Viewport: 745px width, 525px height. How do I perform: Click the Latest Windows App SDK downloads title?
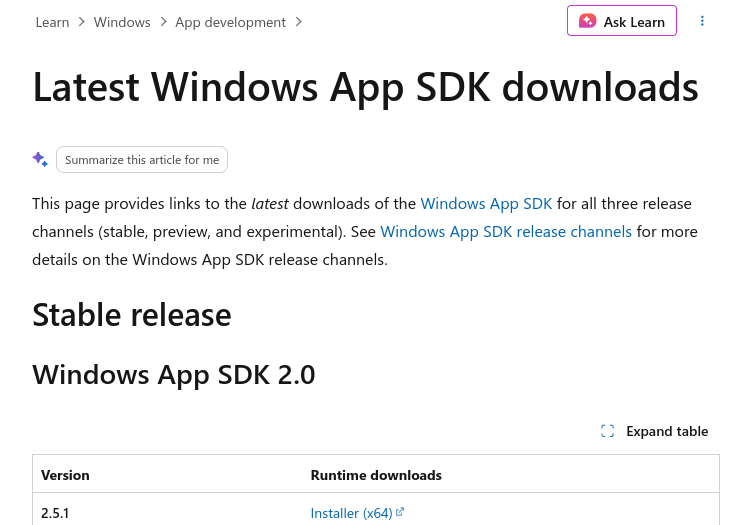tap(365, 87)
